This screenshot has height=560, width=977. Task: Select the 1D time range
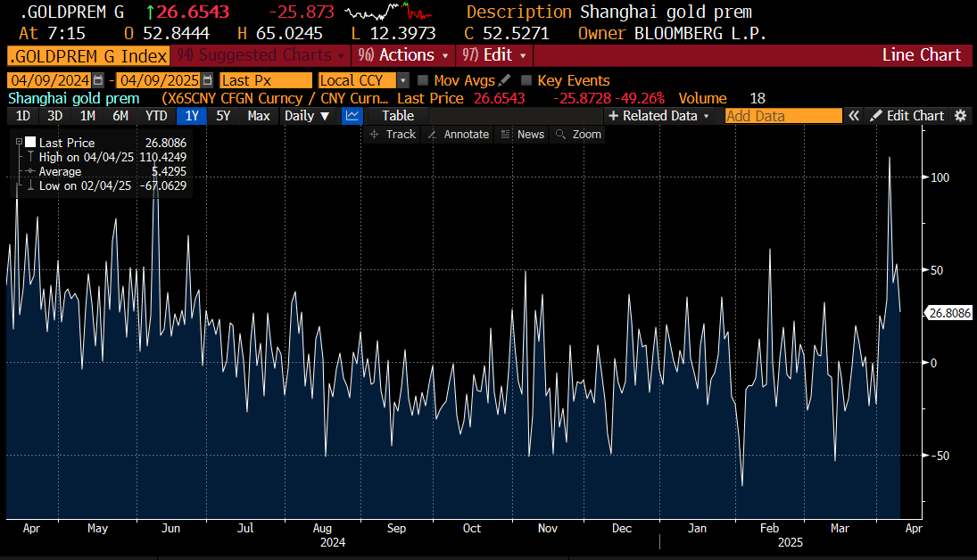[23, 116]
